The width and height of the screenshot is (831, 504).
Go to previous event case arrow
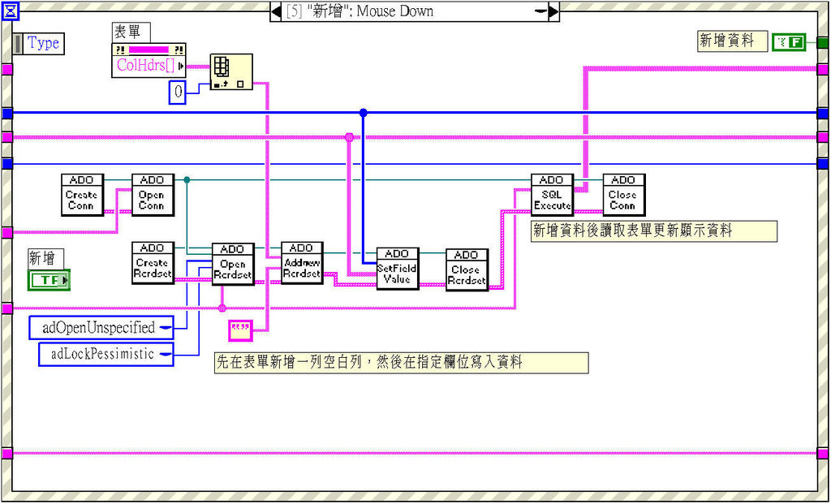[x=276, y=11]
